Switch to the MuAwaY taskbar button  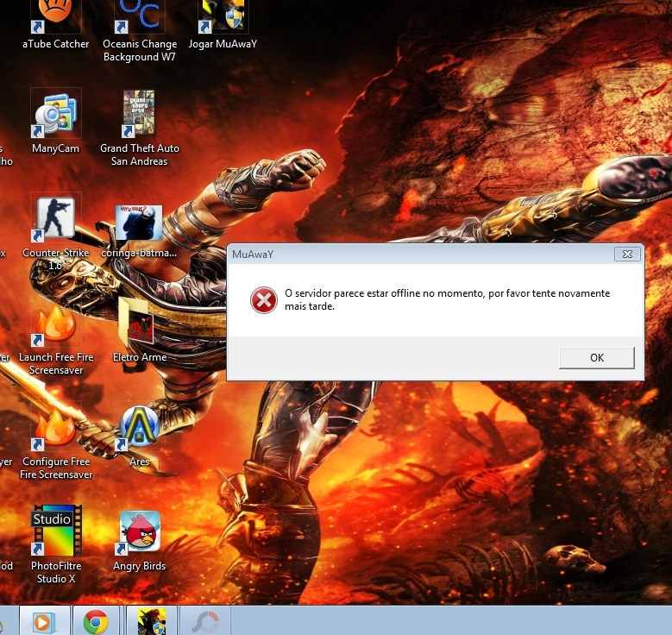click(x=151, y=620)
